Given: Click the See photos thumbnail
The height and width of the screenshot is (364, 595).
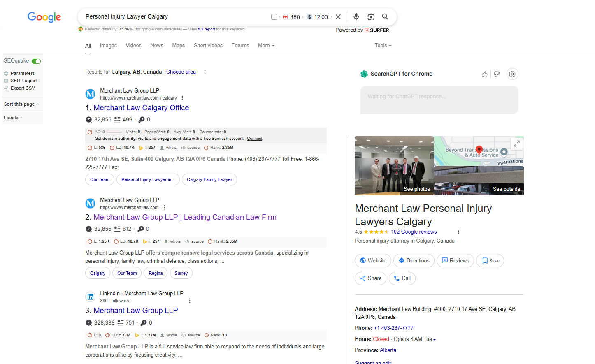Looking at the screenshot, I should click(x=394, y=165).
